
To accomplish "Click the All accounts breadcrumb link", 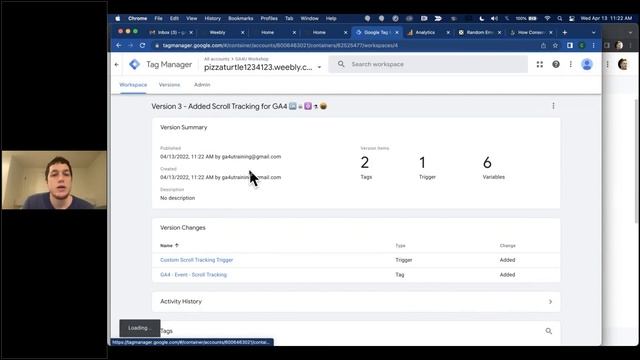I will pyautogui.click(x=217, y=59).
